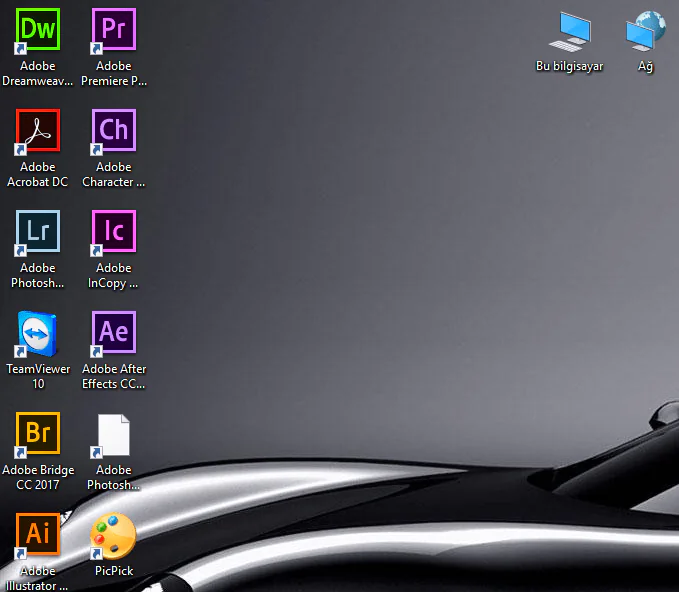679x592 pixels.
Task: Select the TeamViewer 10 icon
Action: (x=38, y=333)
